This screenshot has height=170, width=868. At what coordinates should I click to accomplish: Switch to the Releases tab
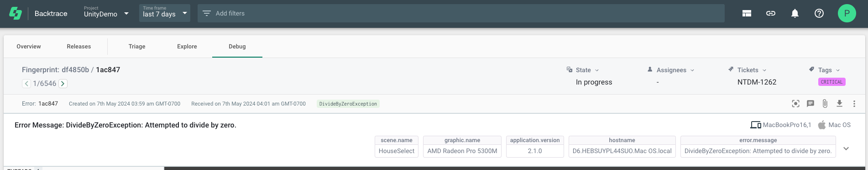point(79,47)
